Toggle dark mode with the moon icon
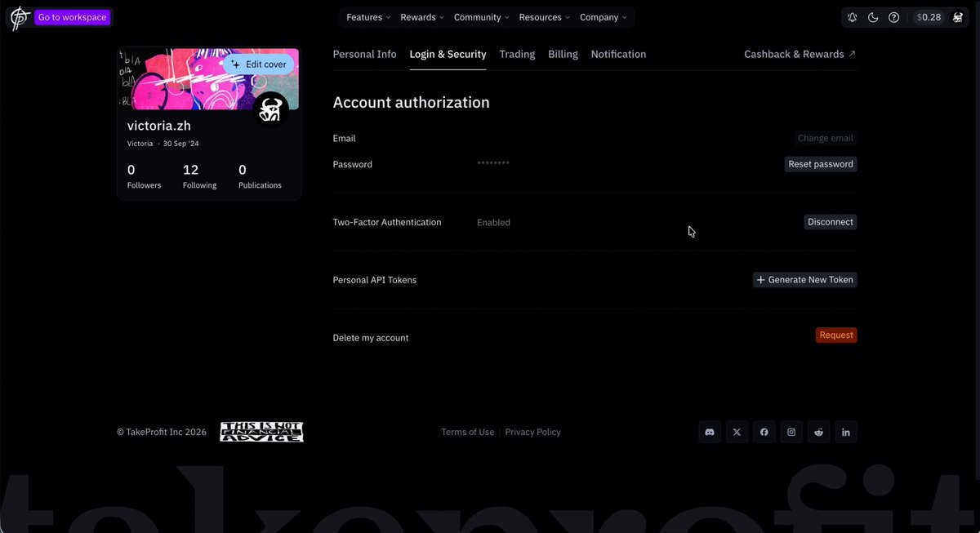Screen dimensions: 980x533 (873, 17)
